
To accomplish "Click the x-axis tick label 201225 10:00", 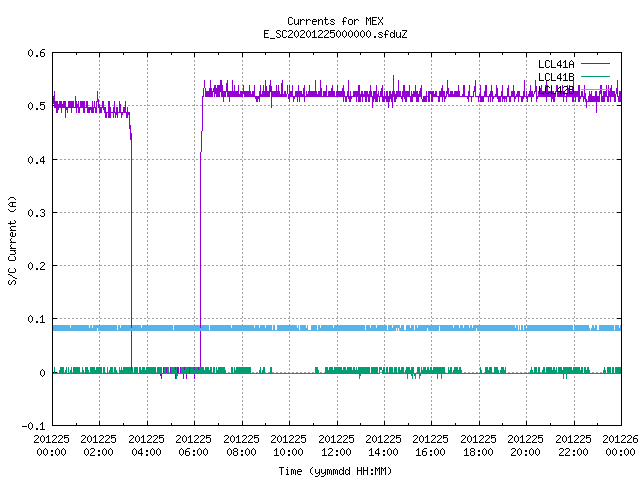I will click(x=289, y=445).
